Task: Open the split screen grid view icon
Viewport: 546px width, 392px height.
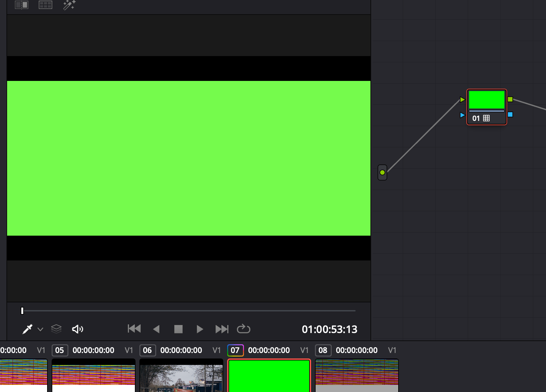Action: [x=45, y=5]
